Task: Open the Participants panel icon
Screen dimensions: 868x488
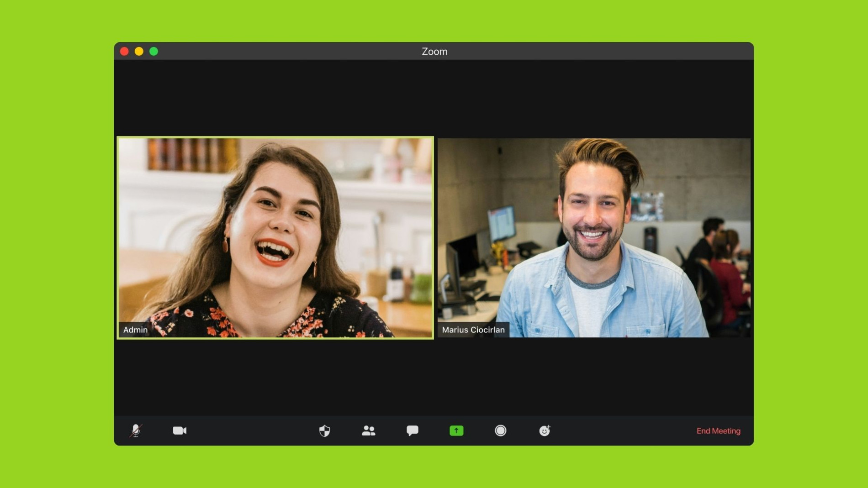Action: pos(369,430)
